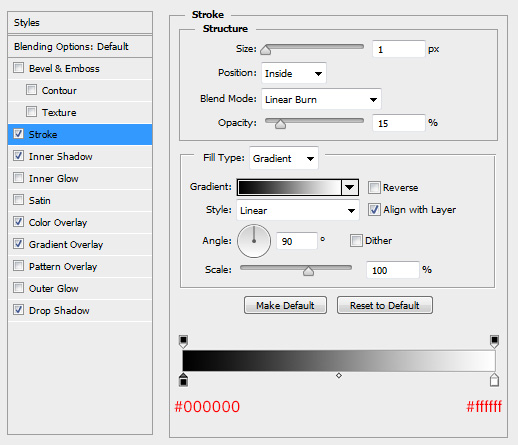Select the Stroke row label

(43, 134)
